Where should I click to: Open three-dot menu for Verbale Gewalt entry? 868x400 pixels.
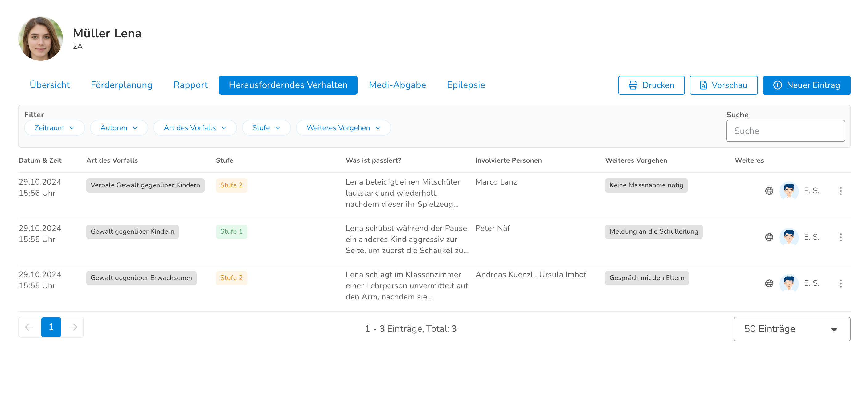pos(840,191)
